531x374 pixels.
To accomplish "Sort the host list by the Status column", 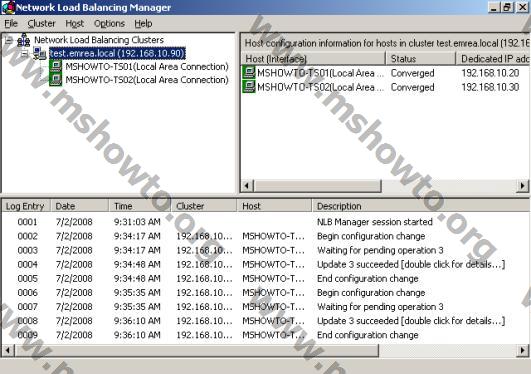I will click(420, 59).
